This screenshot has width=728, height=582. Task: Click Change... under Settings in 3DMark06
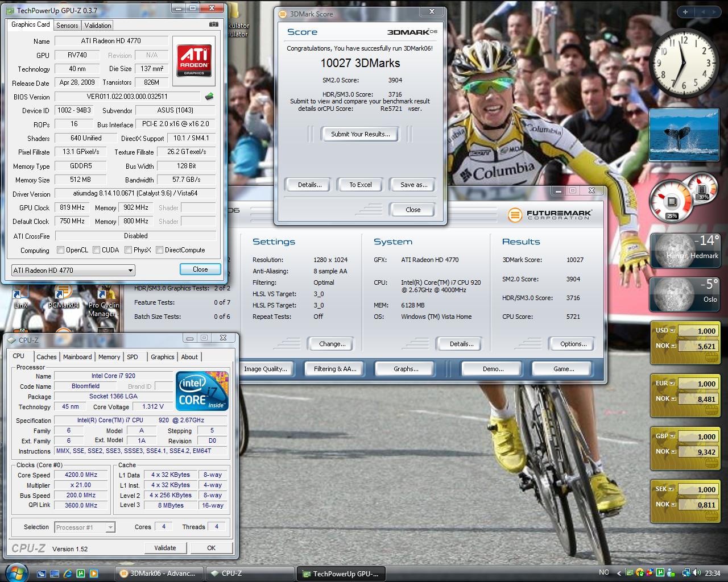(332, 344)
